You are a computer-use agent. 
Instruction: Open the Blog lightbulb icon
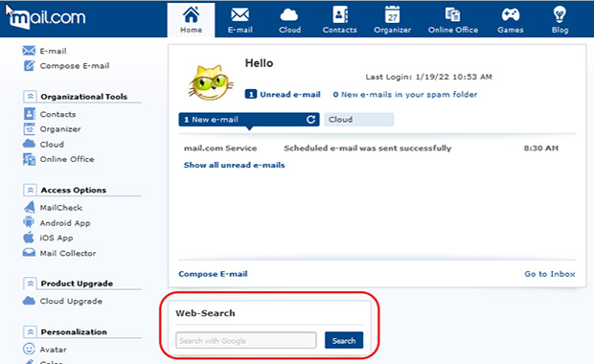tap(560, 15)
